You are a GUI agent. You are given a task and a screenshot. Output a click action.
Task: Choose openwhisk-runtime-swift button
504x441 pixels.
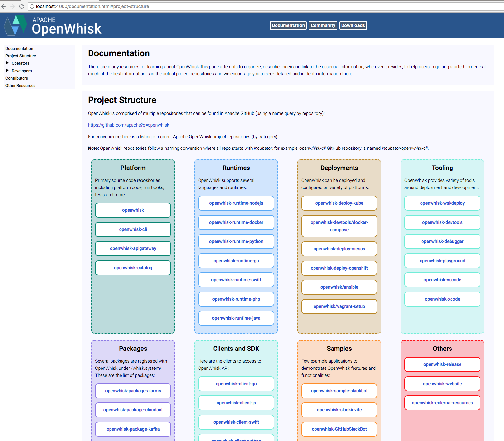236,280
